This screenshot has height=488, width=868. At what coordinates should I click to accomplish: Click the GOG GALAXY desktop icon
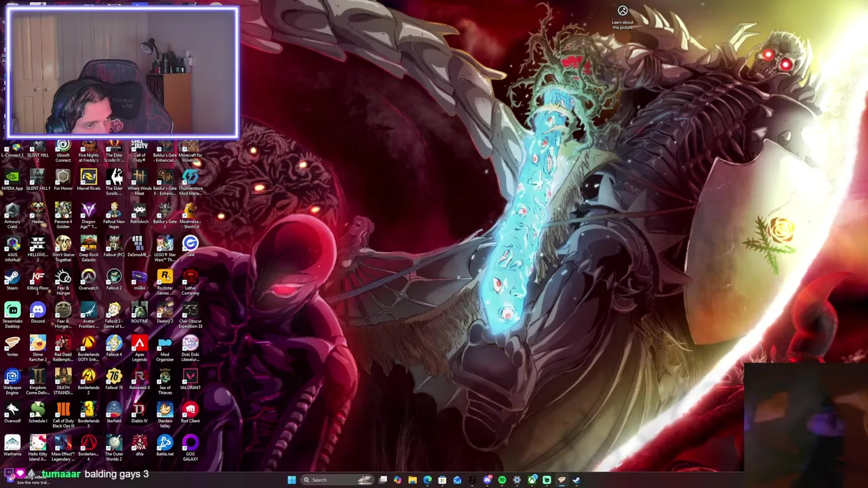click(190, 449)
